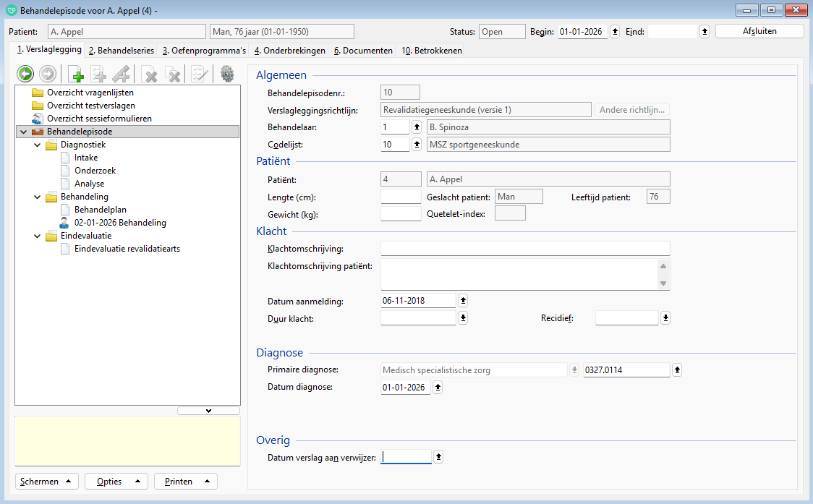The width and height of the screenshot is (813, 504).
Task: Open Primaire diagnose dropdown arrow
Action: (x=574, y=370)
